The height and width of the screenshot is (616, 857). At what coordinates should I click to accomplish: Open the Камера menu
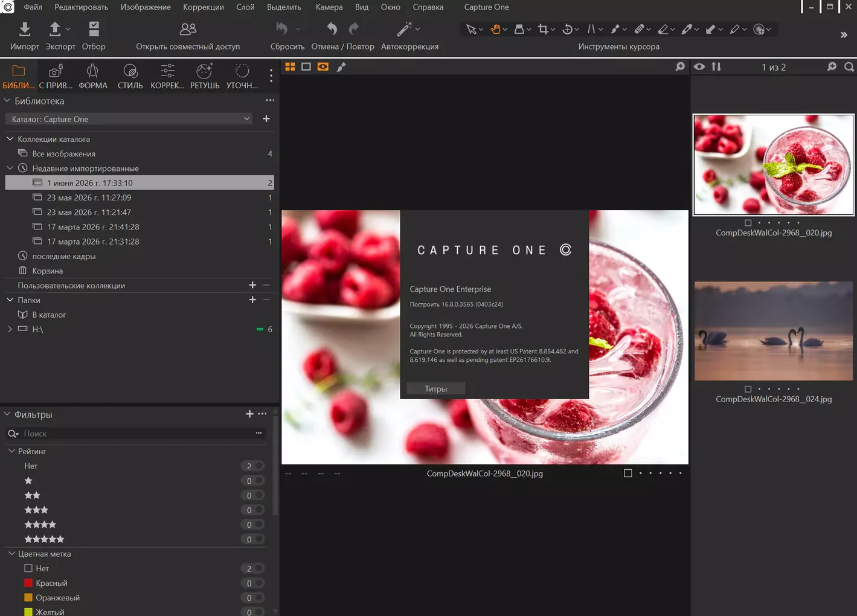[329, 7]
